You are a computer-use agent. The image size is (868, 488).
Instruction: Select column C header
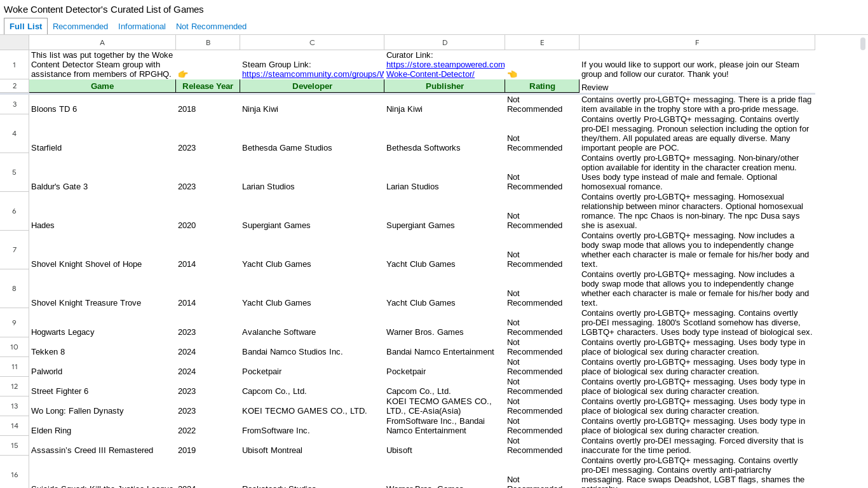(x=312, y=43)
